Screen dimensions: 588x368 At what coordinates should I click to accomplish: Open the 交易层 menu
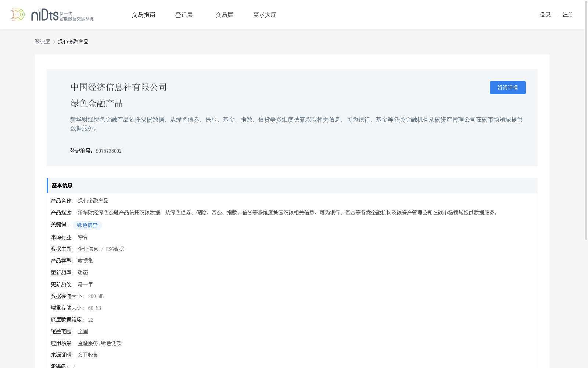pyautogui.click(x=225, y=15)
